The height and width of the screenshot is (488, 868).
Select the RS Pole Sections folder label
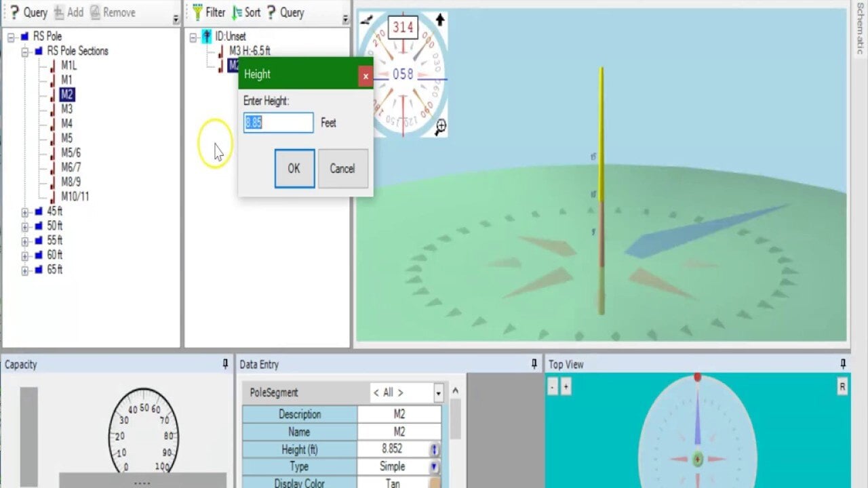click(77, 51)
